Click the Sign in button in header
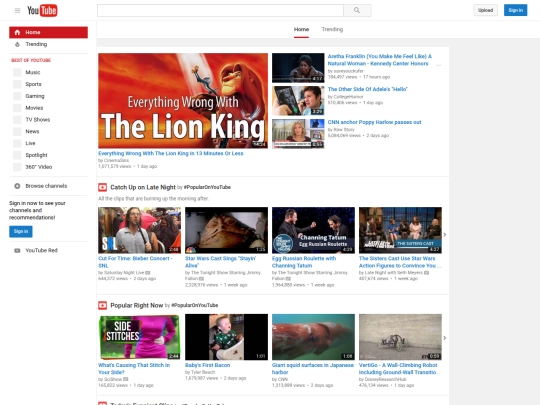540x405 pixels. click(x=516, y=10)
